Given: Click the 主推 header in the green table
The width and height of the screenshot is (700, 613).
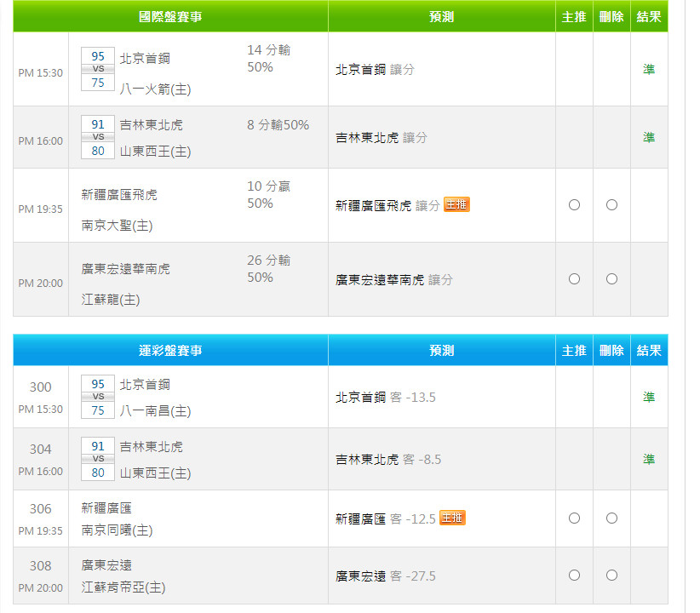Looking at the screenshot, I should [x=574, y=16].
